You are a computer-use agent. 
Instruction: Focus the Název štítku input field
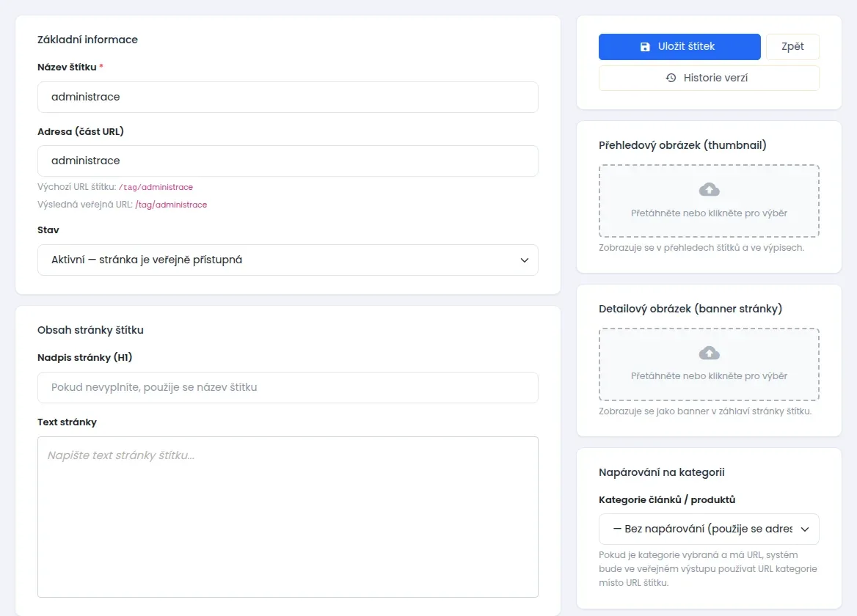coord(288,98)
